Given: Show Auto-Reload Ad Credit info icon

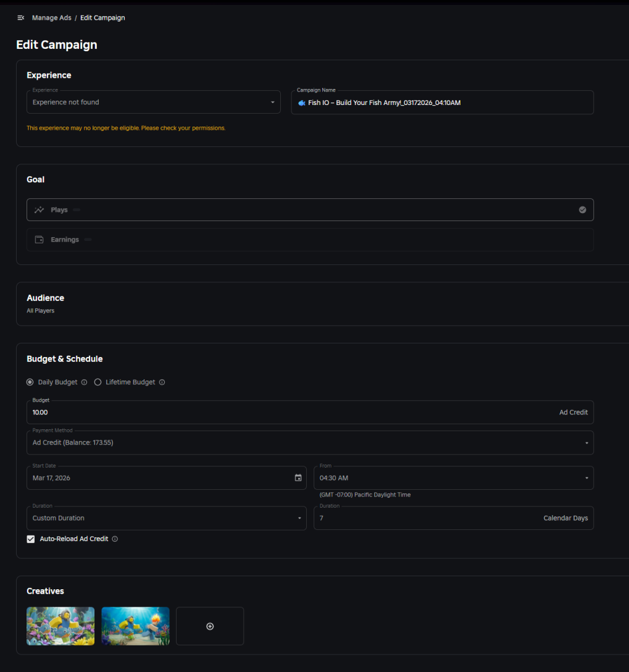Looking at the screenshot, I should tap(115, 539).
